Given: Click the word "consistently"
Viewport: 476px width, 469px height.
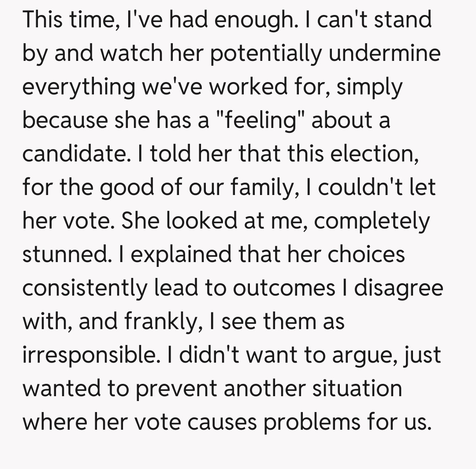Looking at the screenshot, I should 84,288.
